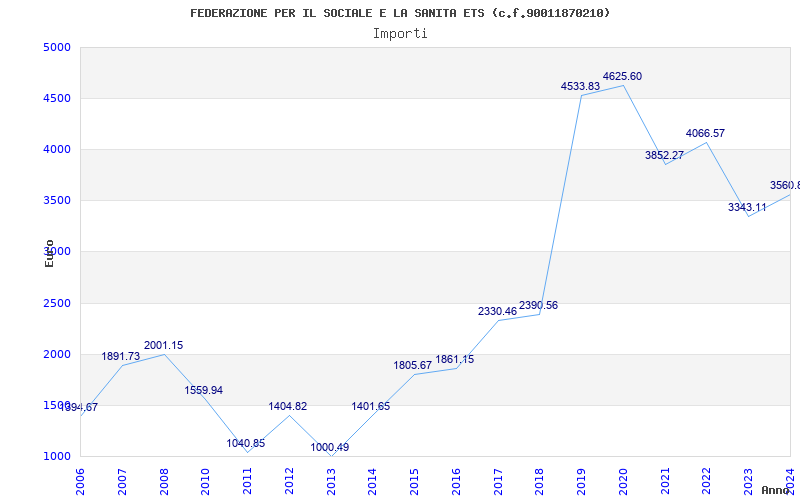Click the y-axis value 4500
This screenshot has height=500, width=800.
click(57, 98)
